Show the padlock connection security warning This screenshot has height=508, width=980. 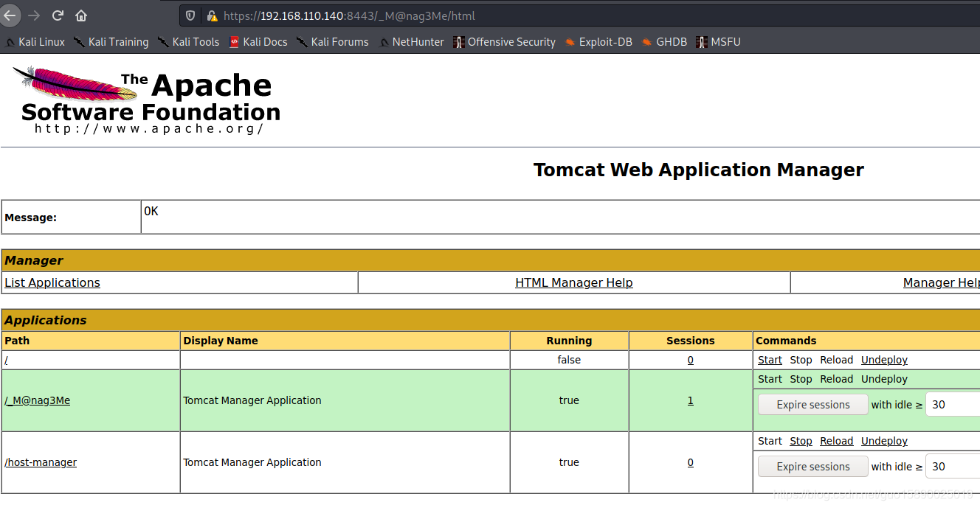[212, 15]
